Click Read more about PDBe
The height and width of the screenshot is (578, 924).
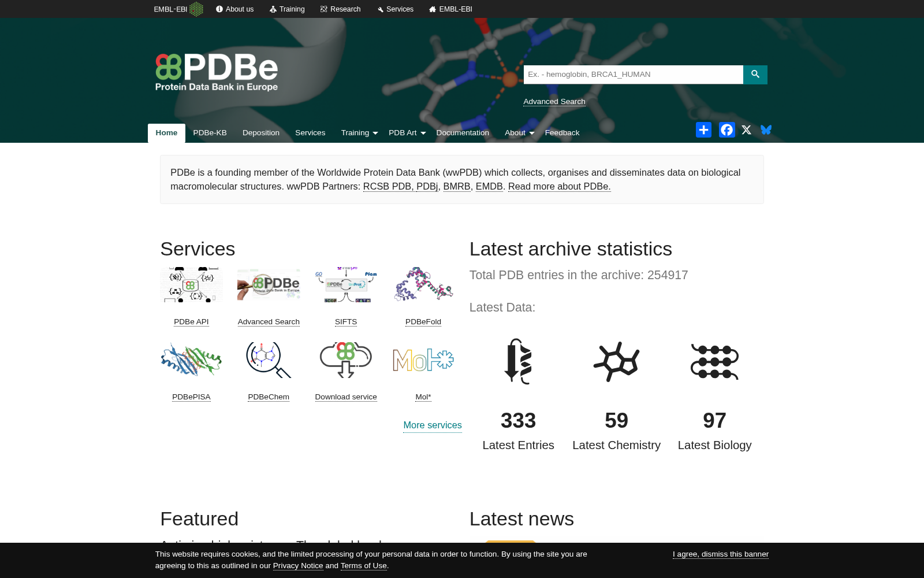pos(560,186)
